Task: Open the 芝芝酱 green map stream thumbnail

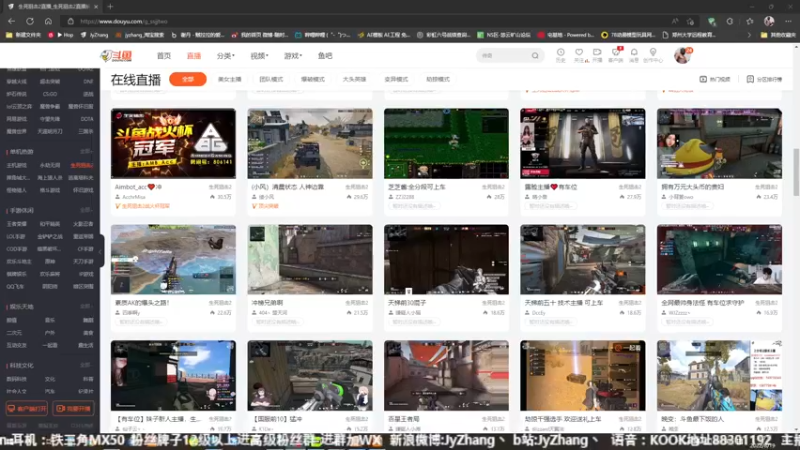Action: (x=446, y=143)
